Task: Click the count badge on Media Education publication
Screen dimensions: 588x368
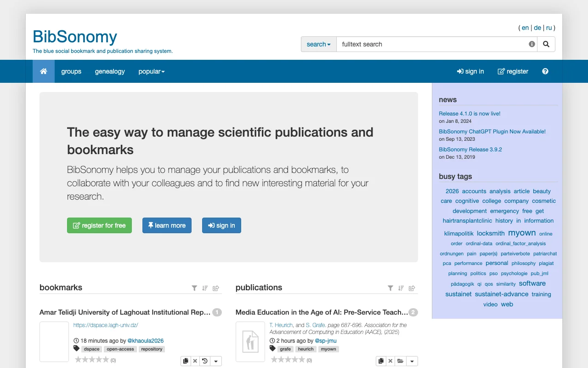Action: click(x=413, y=312)
